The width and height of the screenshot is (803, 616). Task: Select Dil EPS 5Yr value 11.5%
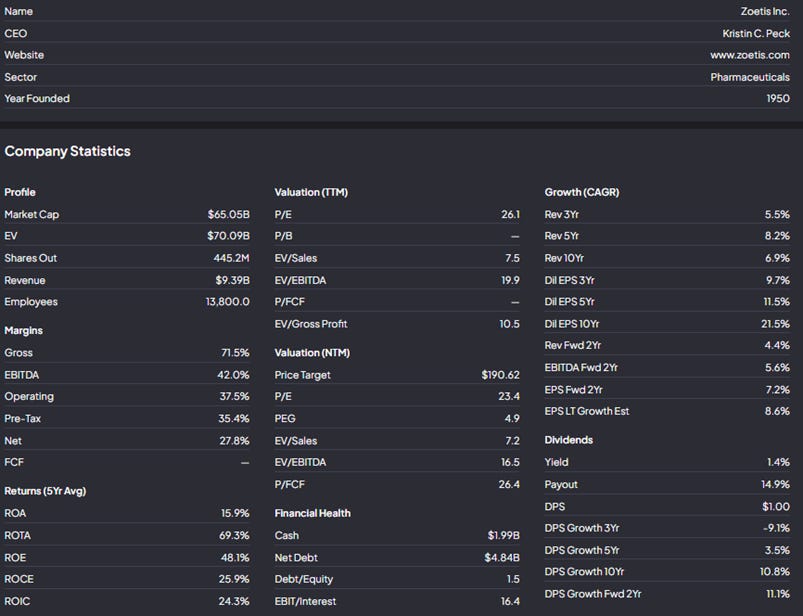(x=777, y=302)
